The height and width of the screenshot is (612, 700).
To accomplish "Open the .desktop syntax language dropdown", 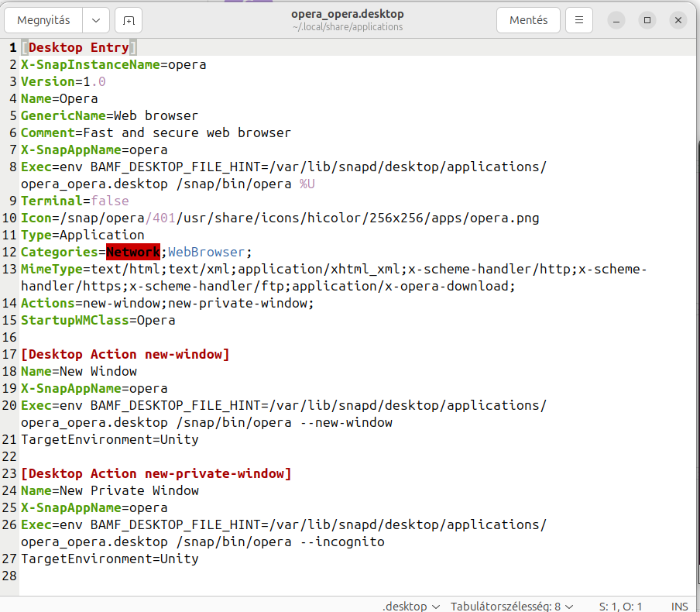I will 411,605.
